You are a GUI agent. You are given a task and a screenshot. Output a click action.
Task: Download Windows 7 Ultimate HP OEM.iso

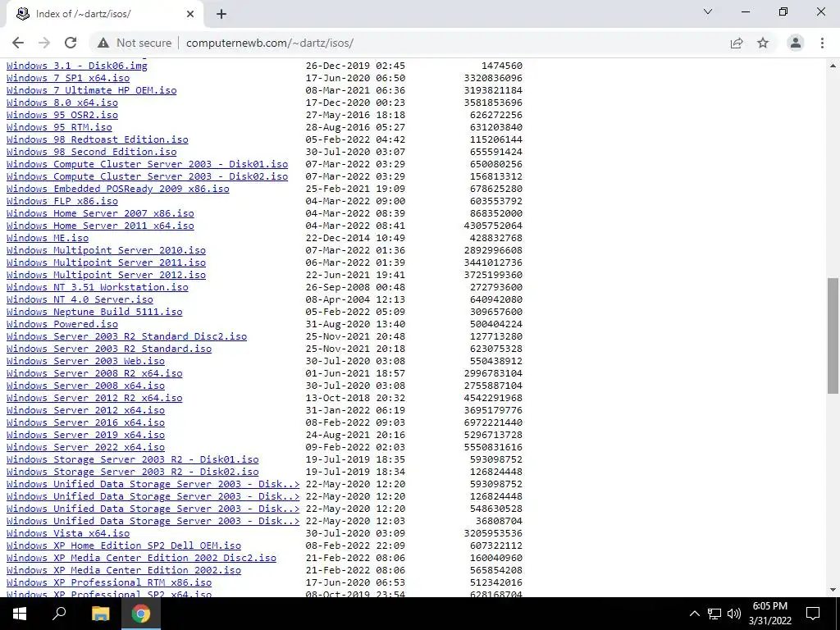pos(92,90)
